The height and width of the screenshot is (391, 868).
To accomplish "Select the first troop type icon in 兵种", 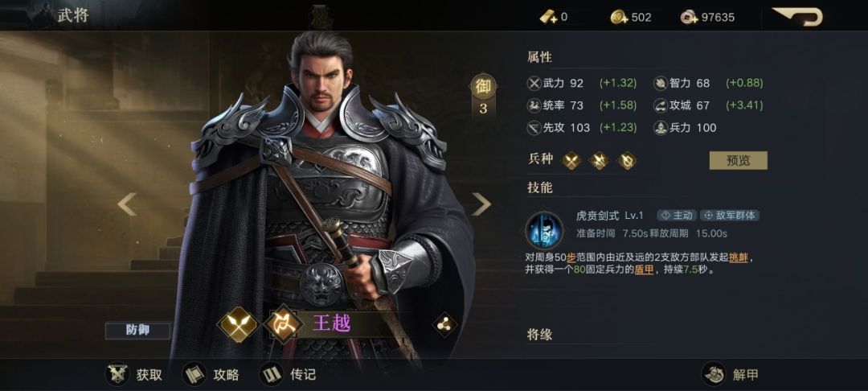I will [x=571, y=161].
